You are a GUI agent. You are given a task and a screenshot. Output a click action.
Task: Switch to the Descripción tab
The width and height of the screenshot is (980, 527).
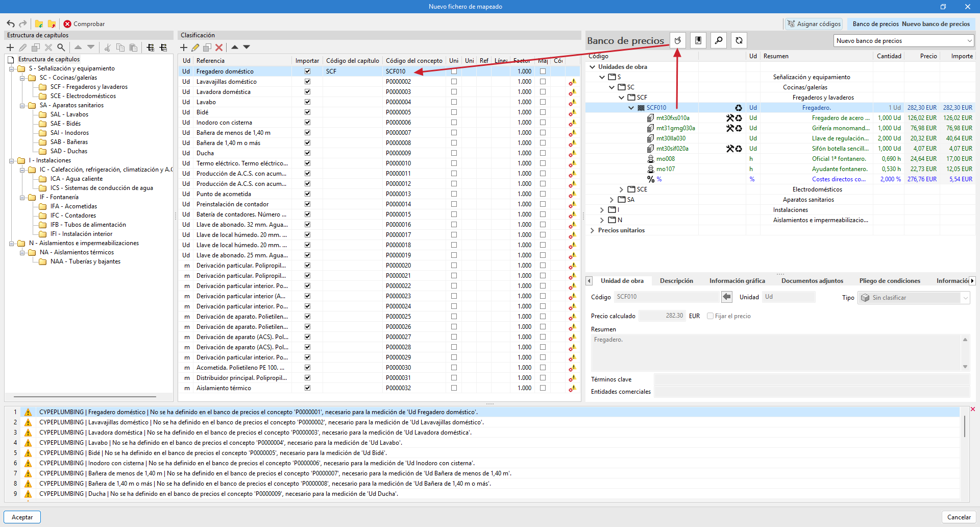pyautogui.click(x=676, y=281)
